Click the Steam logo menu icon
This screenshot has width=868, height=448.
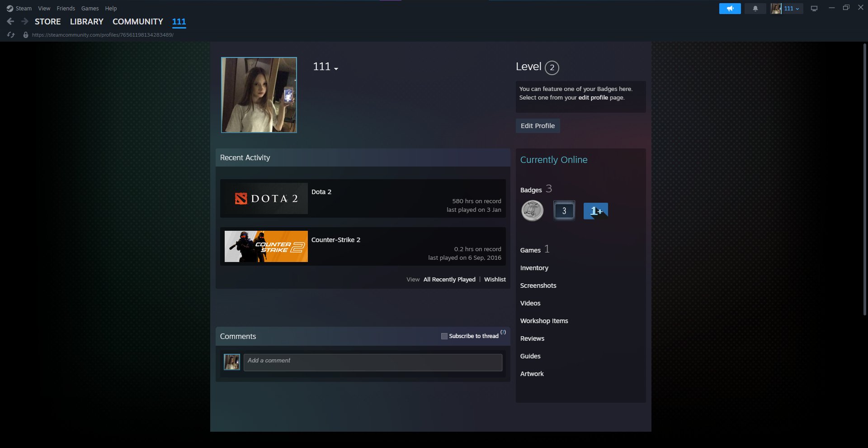click(9, 9)
